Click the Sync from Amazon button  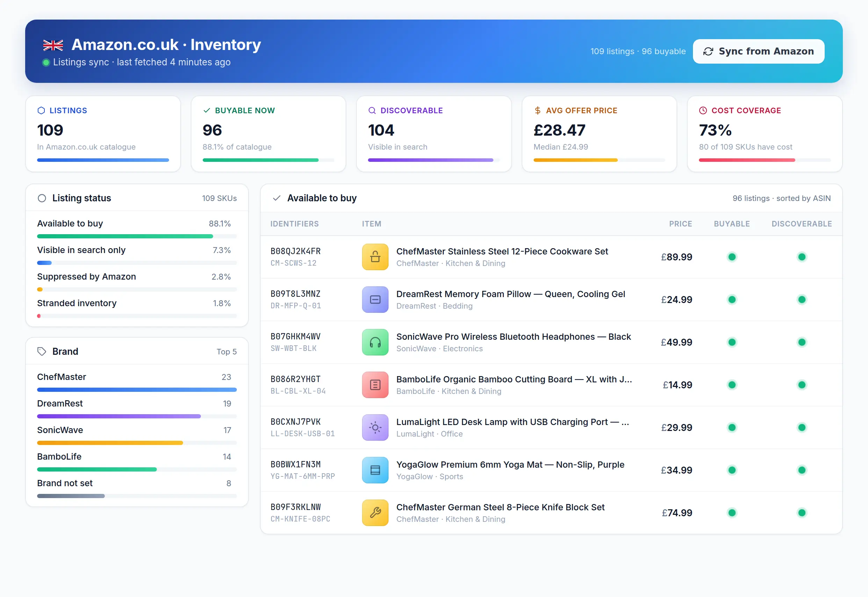click(758, 51)
